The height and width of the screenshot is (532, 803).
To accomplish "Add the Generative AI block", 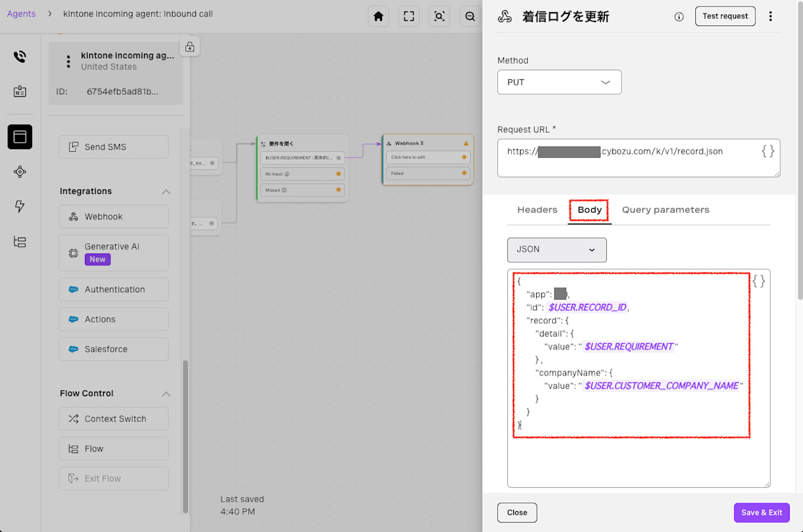I will pyautogui.click(x=114, y=252).
